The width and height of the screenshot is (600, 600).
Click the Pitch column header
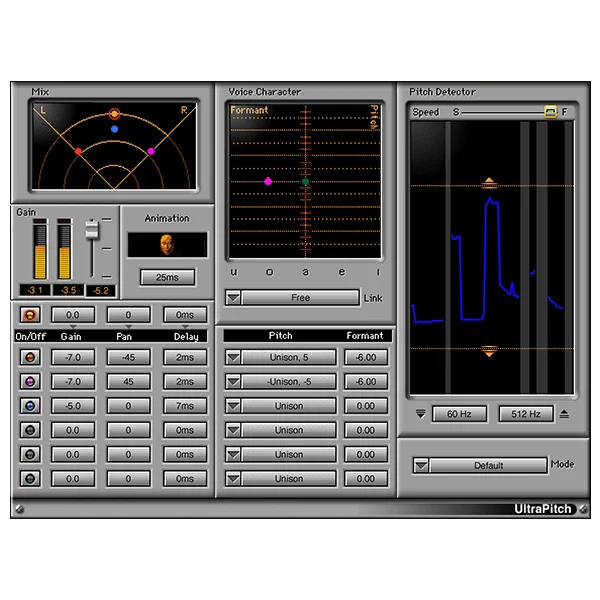coord(280,336)
